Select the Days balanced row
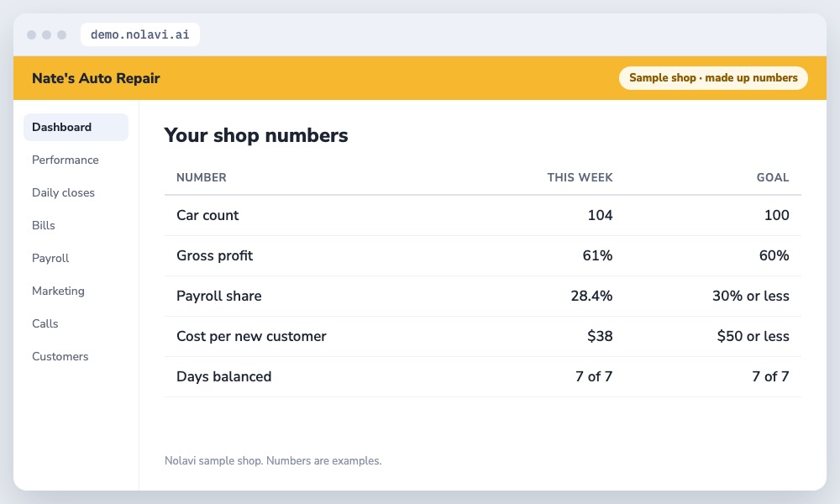840x504 pixels. 483,376
